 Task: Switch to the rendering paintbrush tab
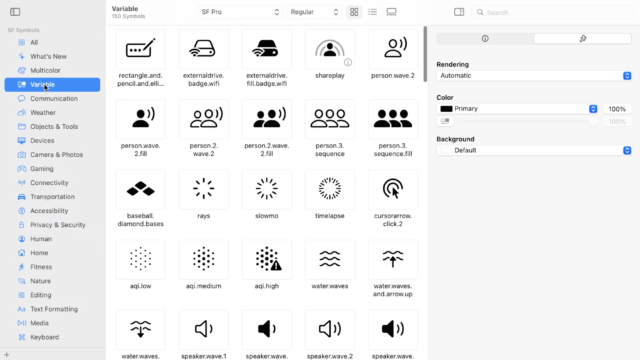(x=582, y=38)
